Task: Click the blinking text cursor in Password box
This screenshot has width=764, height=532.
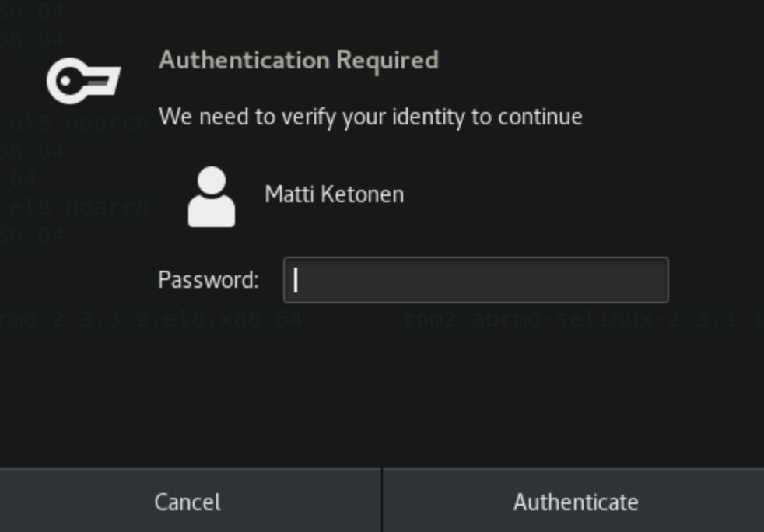Action: [x=296, y=280]
